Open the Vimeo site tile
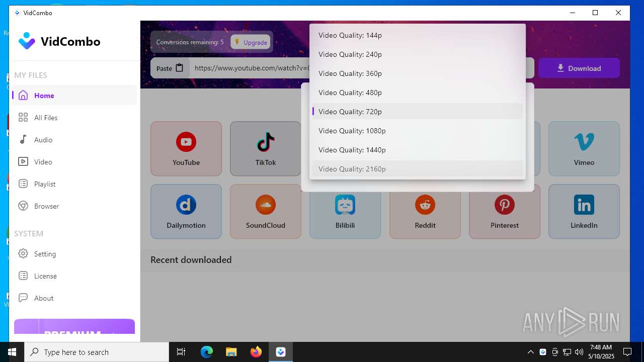This screenshot has width=644, height=362. (584, 149)
